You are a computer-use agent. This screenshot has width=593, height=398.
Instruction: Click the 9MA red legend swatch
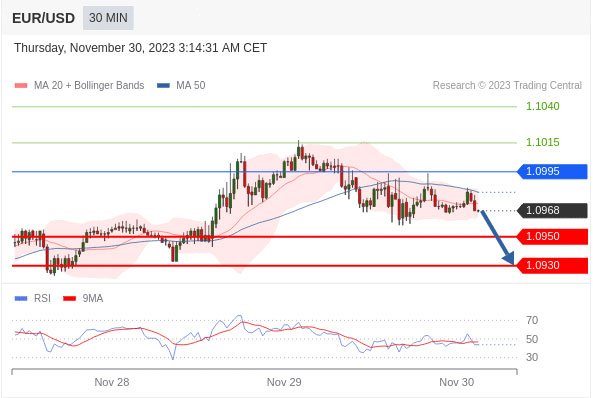click(70, 298)
